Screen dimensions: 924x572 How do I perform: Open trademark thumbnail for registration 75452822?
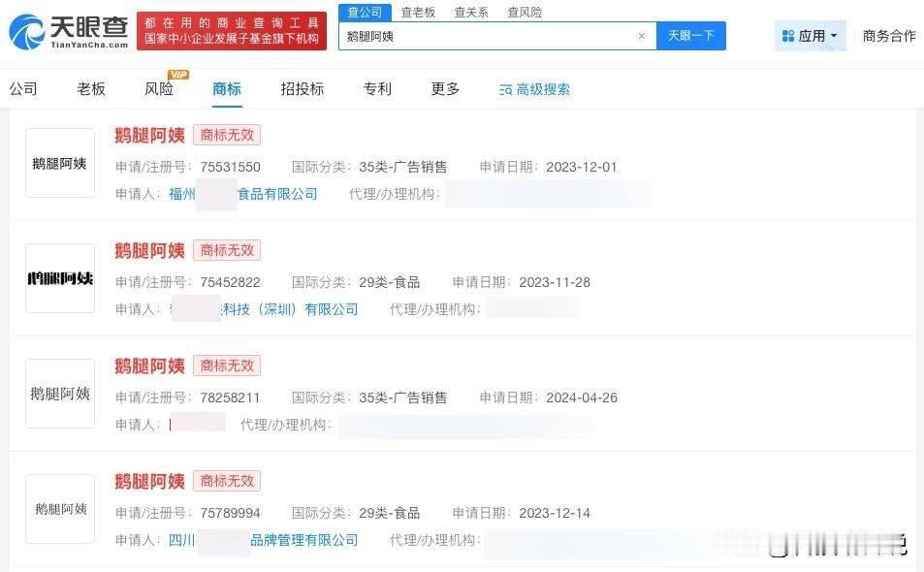click(x=59, y=278)
